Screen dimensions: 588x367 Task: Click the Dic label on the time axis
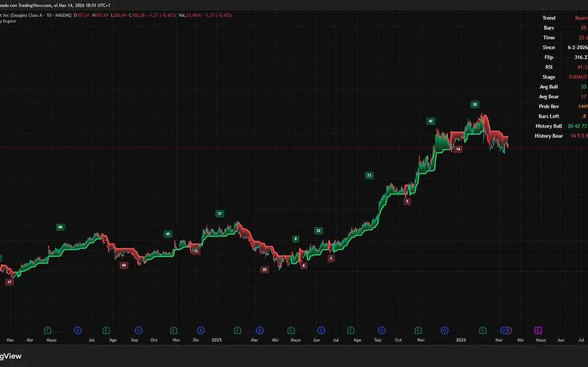[196, 340]
